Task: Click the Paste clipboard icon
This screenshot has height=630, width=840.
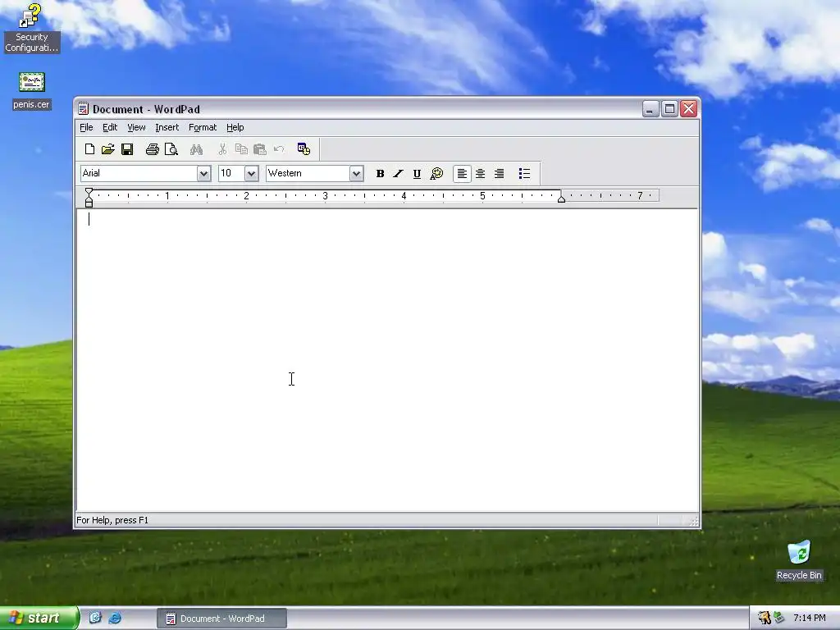Action: pyautogui.click(x=260, y=149)
